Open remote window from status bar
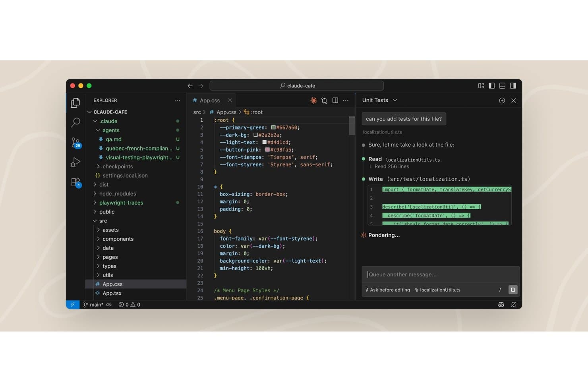This screenshot has height=392, width=588. tap(72, 305)
